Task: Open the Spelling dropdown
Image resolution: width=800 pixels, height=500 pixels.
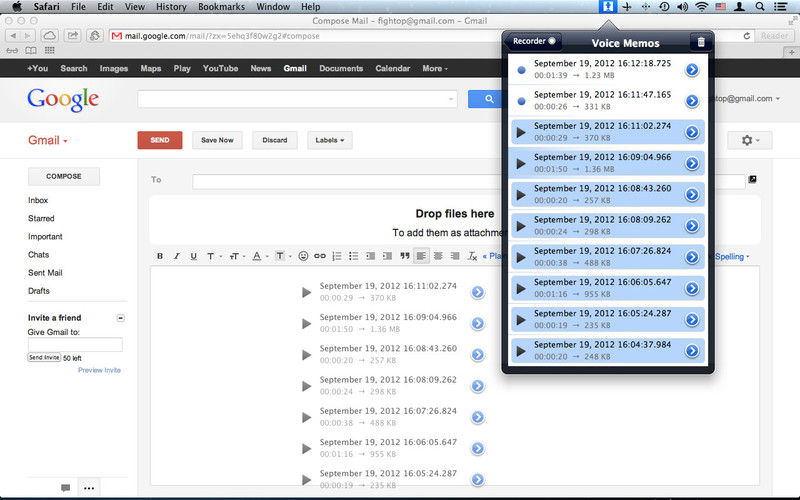Action: click(732, 257)
